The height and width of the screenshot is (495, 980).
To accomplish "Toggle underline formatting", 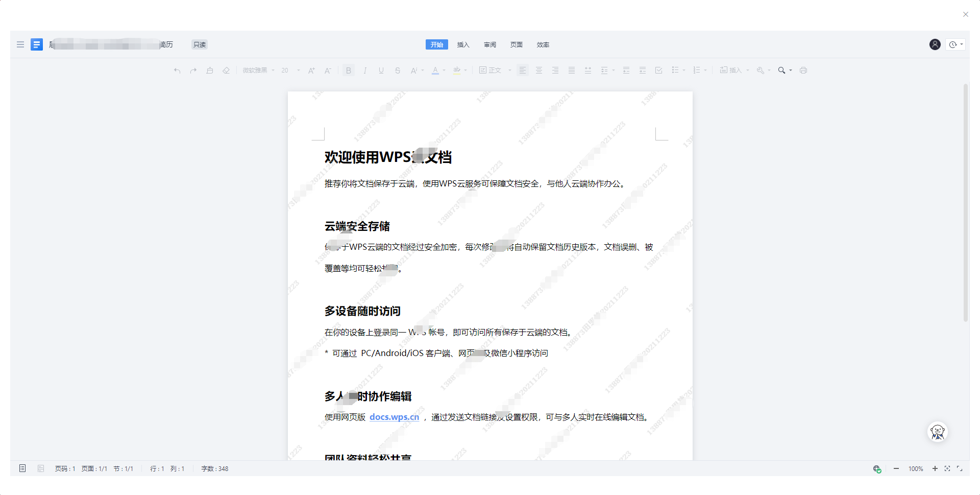I will [x=381, y=70].
